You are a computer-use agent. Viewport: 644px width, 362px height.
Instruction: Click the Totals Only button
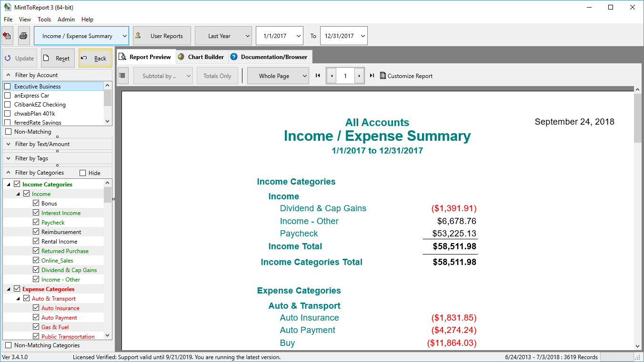pyautogui.click(x=217, y=76)
